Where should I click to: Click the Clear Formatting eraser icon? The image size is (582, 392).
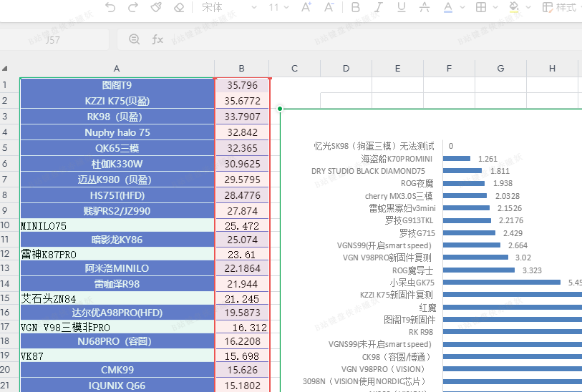pyautogui.click(x=179, y=7)
